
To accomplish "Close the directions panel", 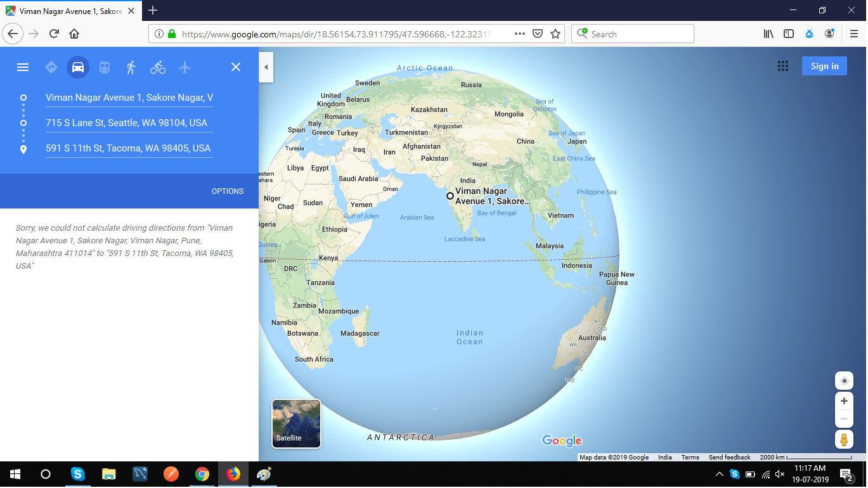I will (236, 67).
